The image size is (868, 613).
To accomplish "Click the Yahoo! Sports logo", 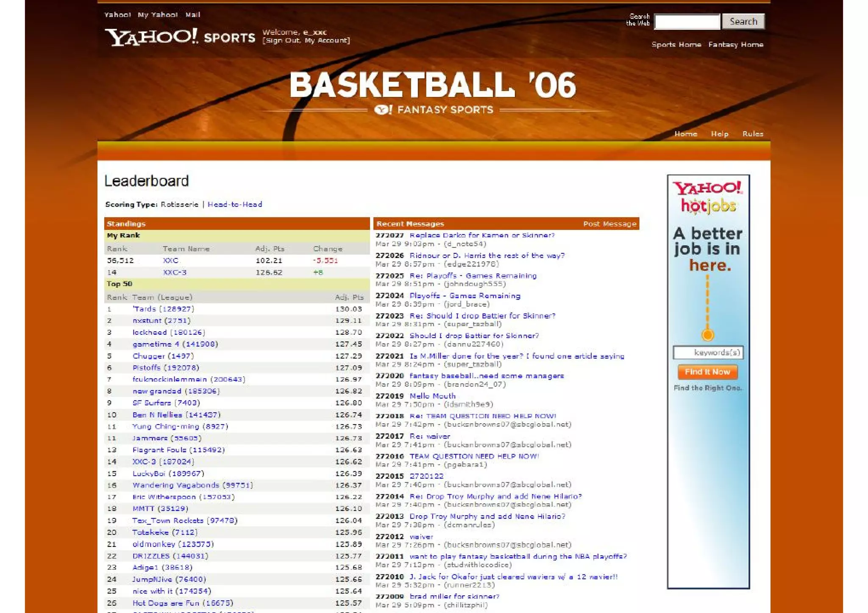I will tap(180, 37).
